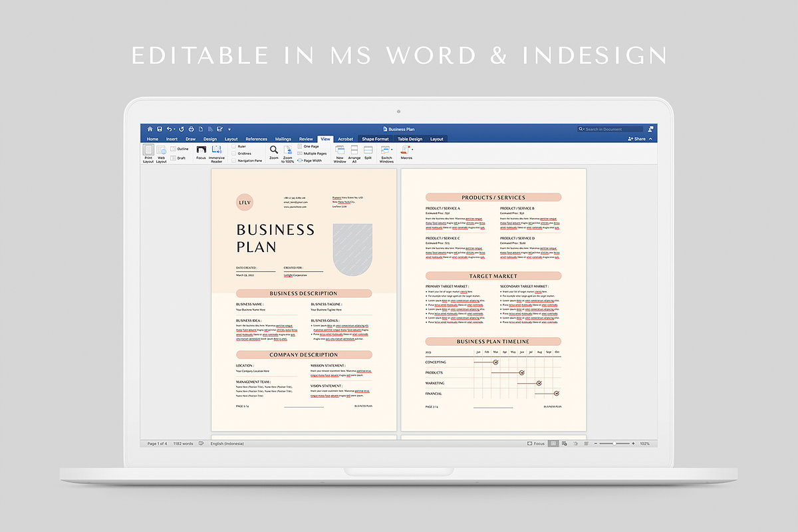Click the 102% zoom level
Screen dimensions: 798x532
pos(644,444)
